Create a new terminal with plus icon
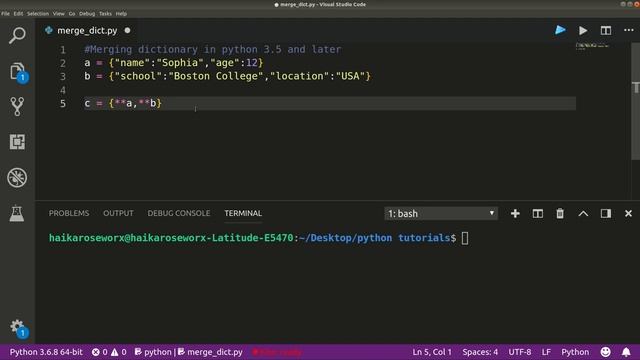640x360 pixels. click(515, 213)
